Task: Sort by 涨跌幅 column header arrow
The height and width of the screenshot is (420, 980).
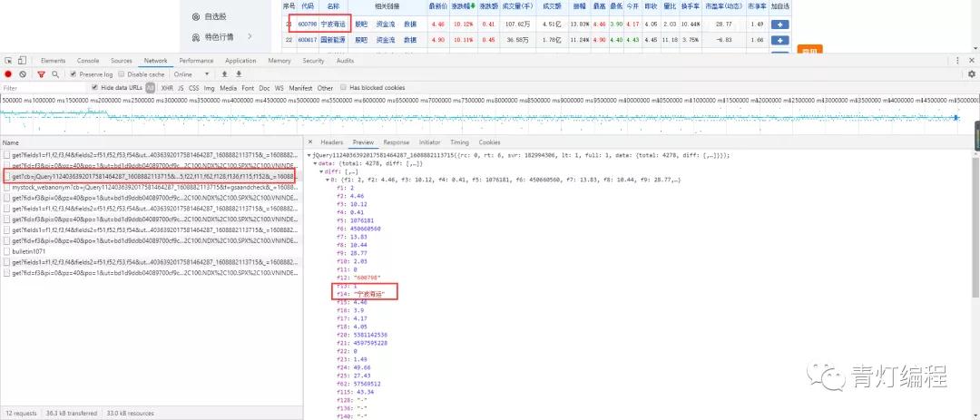Action: (472, 5)
